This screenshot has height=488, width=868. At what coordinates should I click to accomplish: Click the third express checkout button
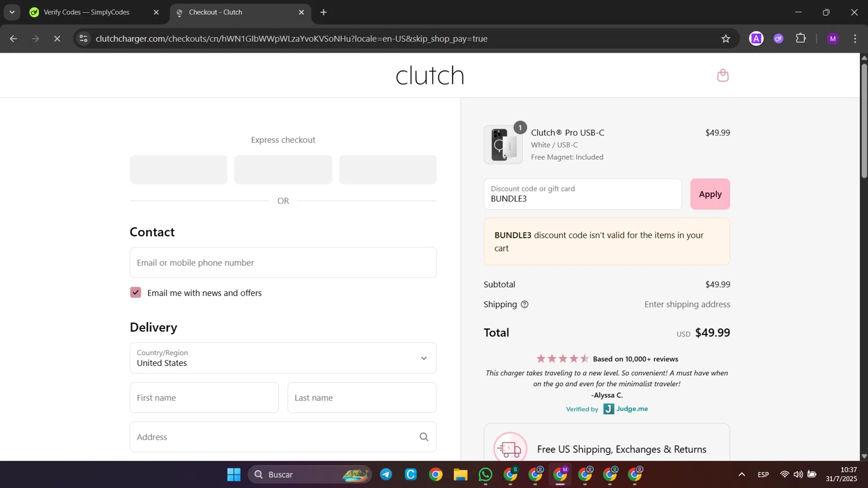388,169
